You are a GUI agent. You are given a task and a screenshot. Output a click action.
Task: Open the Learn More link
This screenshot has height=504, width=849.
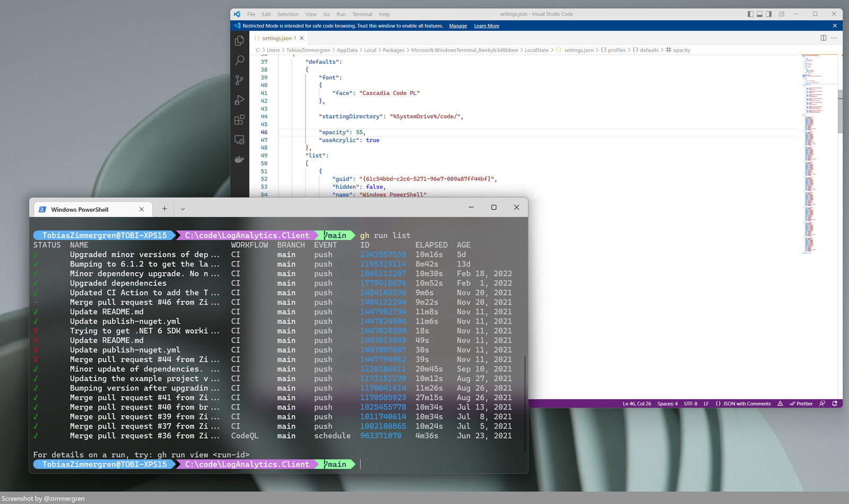[486, 25]
